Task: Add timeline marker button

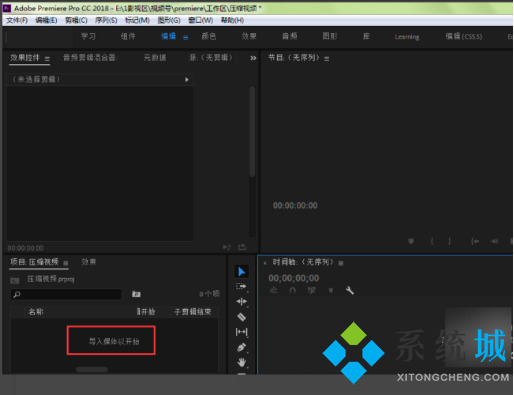Action: click(331, 291)
